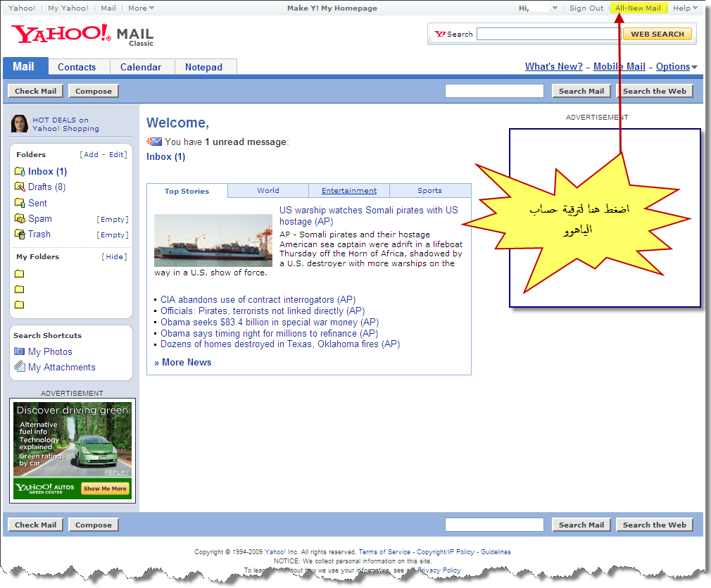Open the More dropdown in top bar
Viewport: 711px width, 588px height.
(141, 8)
